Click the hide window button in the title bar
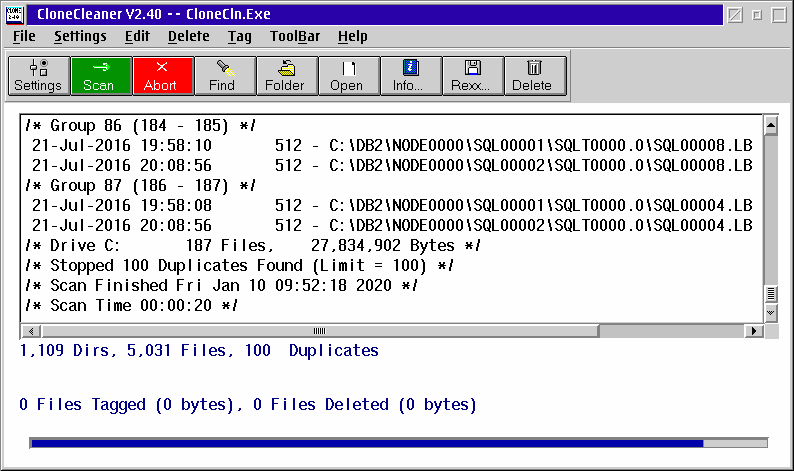The width and height of the screenshot is (794, 471). 735,15
